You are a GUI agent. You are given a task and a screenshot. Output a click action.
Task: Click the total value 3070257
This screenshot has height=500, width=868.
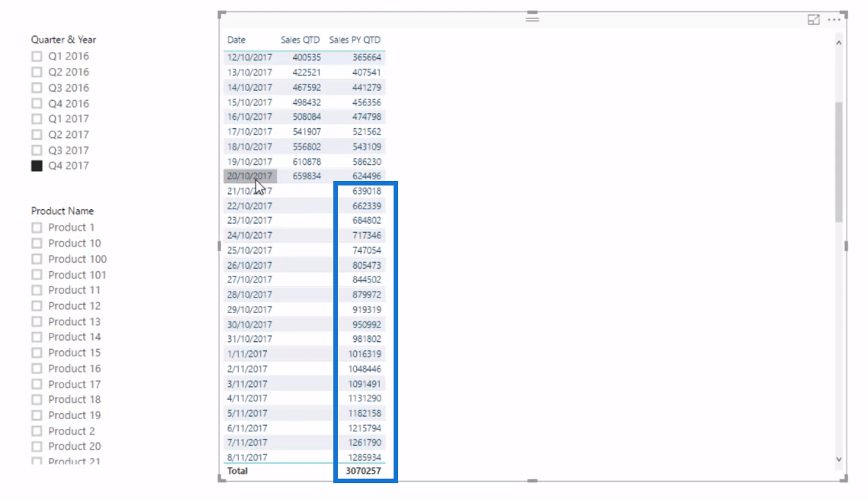click(363, 471)
